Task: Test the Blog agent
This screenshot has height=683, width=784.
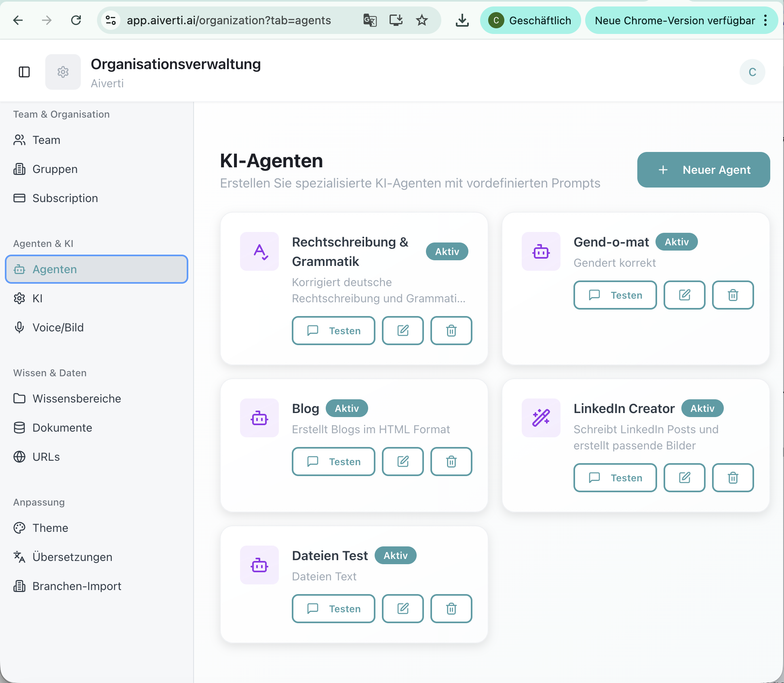Action: pos(333,462)
